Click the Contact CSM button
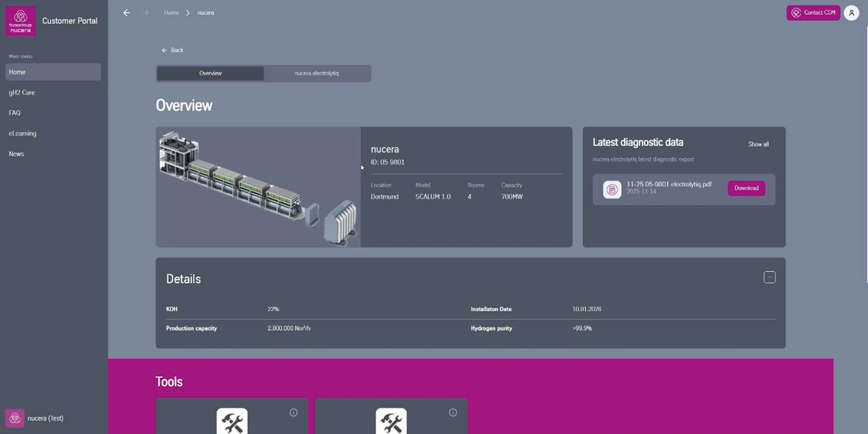Viewport: 868px width, 434px height. pyautogui.click(x=813, y=12)
